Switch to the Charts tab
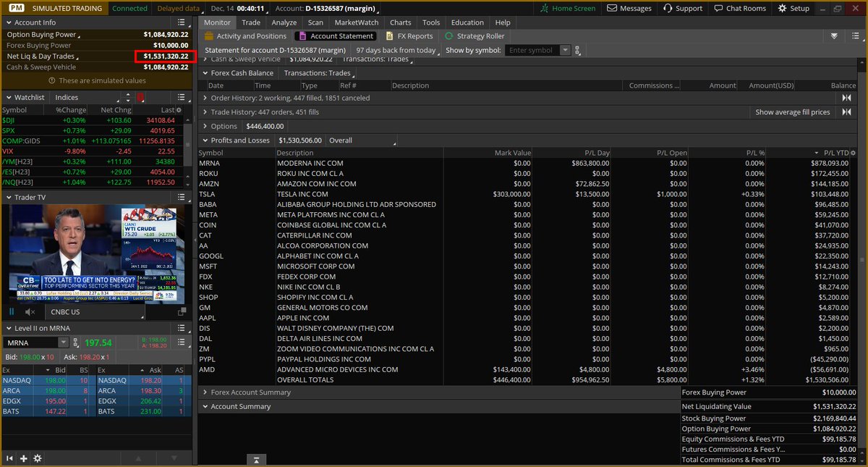The height and width of the screenshot is (467, 868). (400, 22)
